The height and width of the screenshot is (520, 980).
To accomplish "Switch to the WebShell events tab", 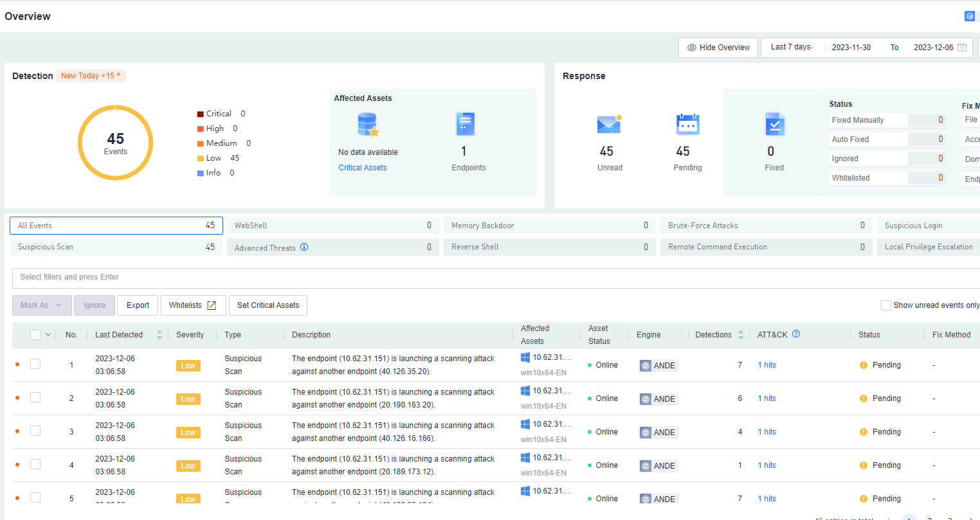I will pos(332,226).
